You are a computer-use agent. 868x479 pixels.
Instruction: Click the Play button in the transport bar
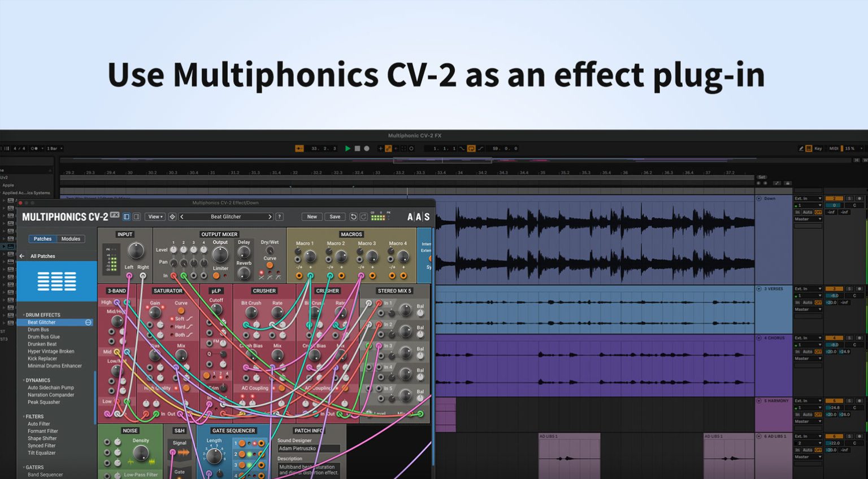pyautogui.click(x=348, y=148)
